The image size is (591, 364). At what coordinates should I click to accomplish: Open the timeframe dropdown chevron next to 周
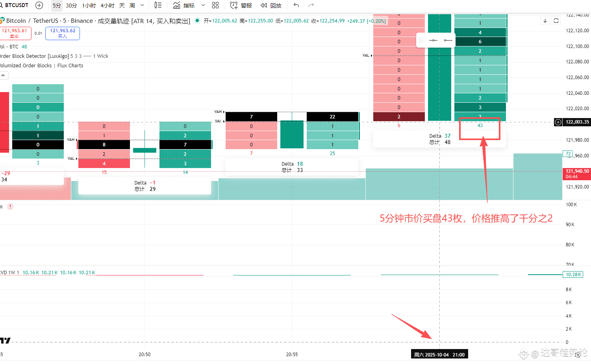coord(142,5)
